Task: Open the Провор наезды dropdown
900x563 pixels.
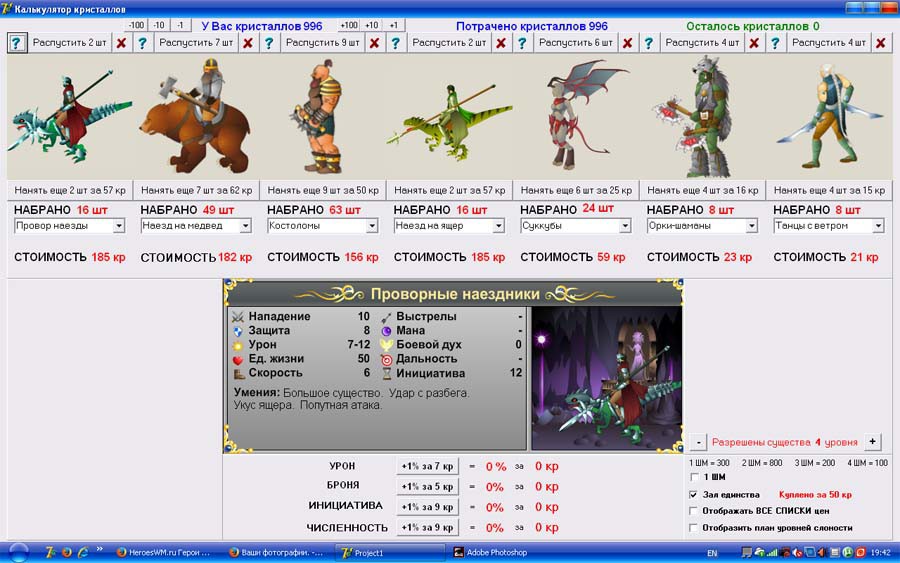Action: [119, 226]
